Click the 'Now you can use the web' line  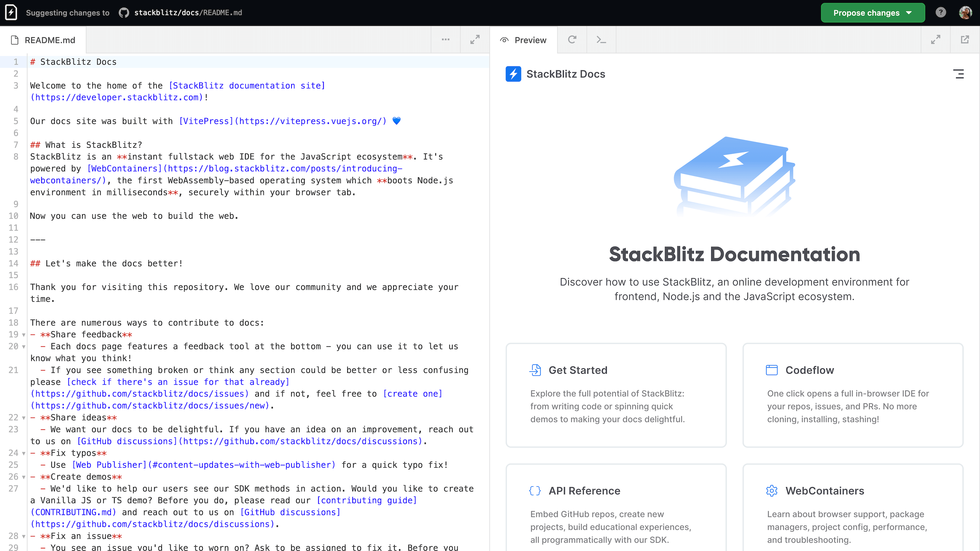pyautogui.click(x=134, y=216)
